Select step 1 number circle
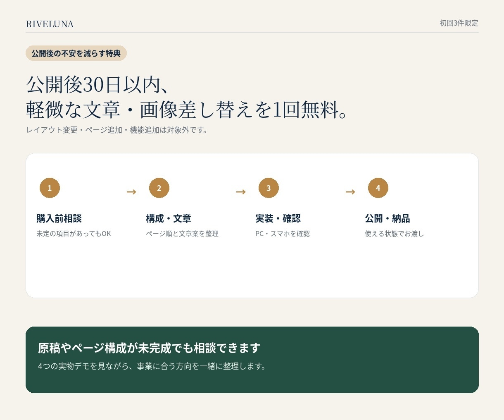Viewport: 504px width, 420px height. coord(50,188)
